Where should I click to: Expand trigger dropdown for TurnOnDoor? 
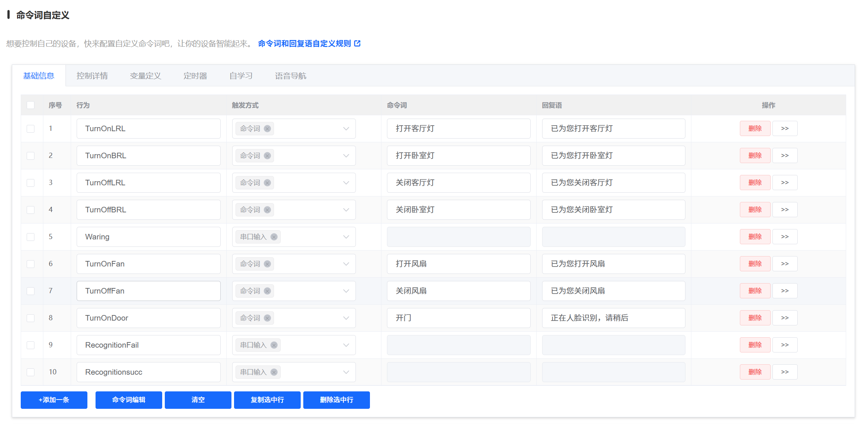point(346,318)
